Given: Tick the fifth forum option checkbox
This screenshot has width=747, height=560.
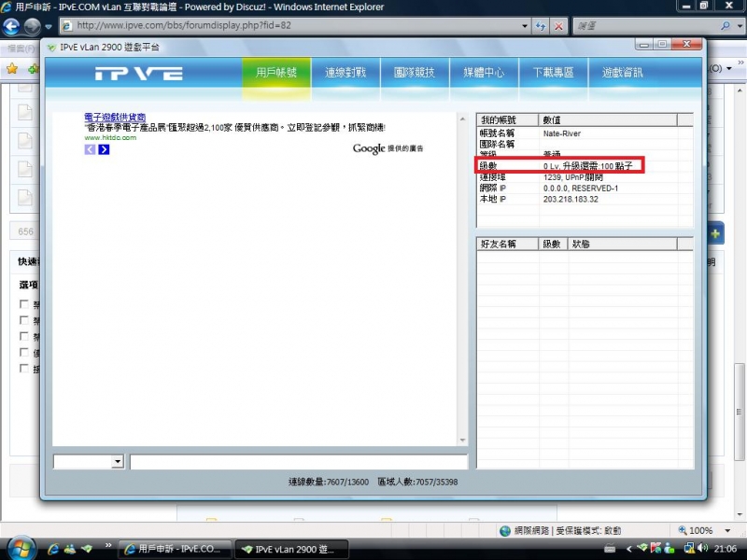Looking at the screenshot, I should (x=24, y=368).
